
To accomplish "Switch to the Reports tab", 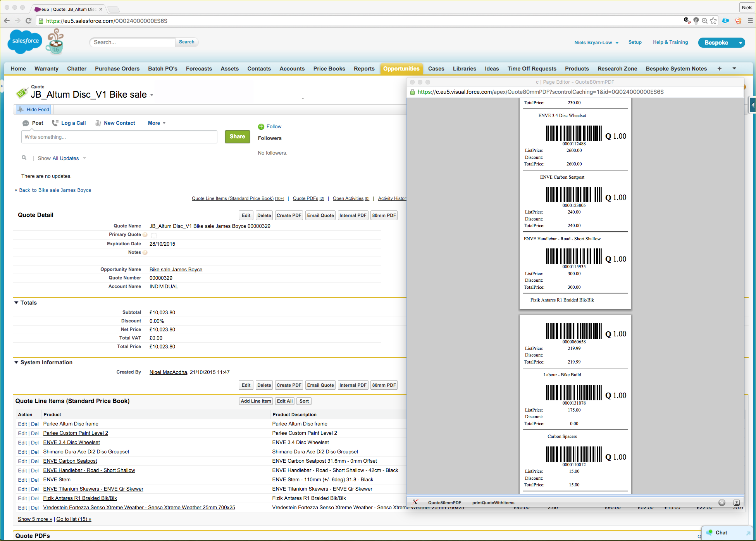I will coord(364,69).
